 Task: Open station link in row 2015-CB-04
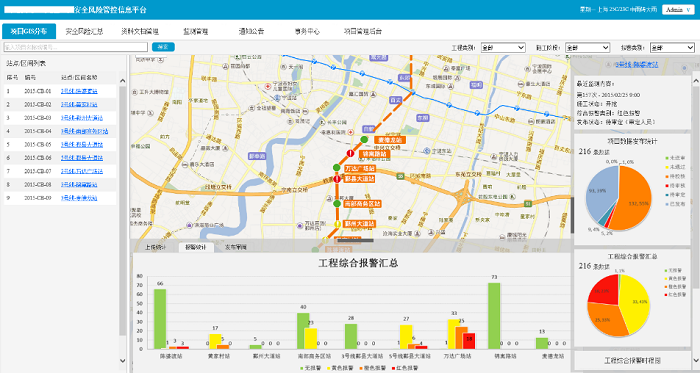[x=84, y=131]
